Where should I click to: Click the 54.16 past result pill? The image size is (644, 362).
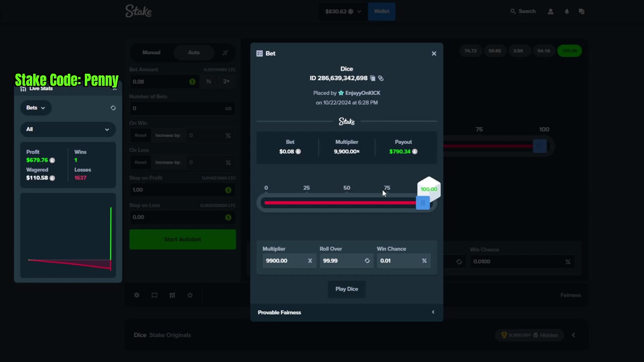544,51
